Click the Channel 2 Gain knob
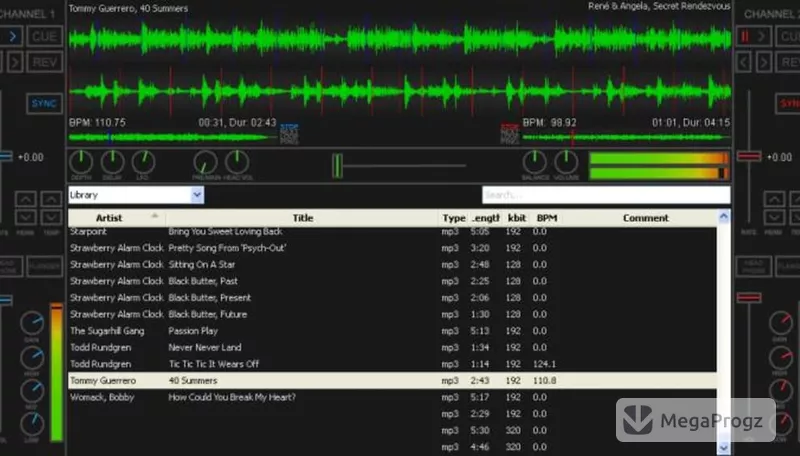The image size is (800, 456). (781, 323)
